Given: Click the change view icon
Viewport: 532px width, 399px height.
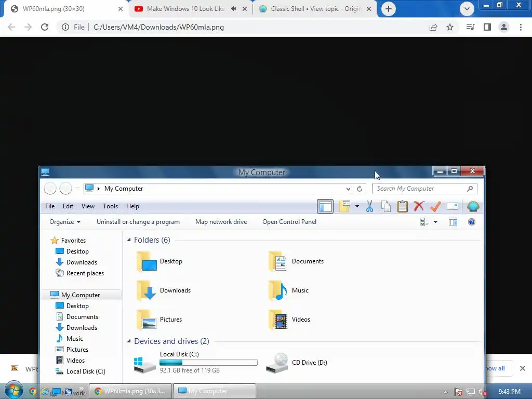Looking at the screenshot, I should click(x=424, y=222).
